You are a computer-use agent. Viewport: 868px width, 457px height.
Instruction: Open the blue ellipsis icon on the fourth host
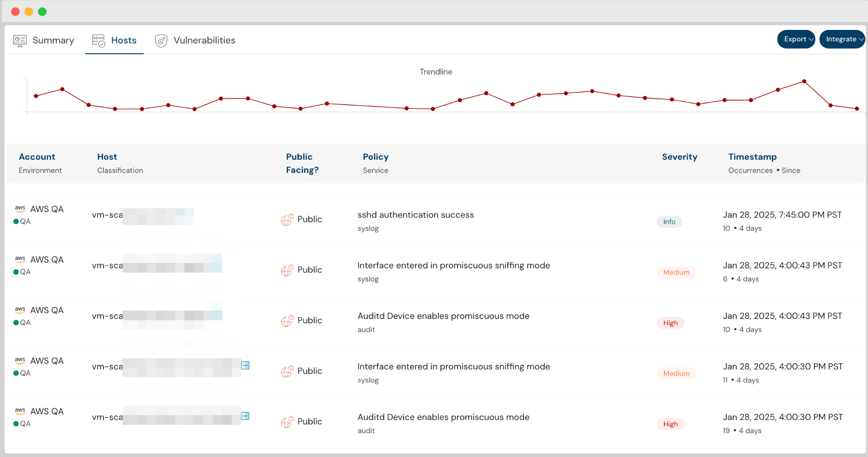[246, 365]
